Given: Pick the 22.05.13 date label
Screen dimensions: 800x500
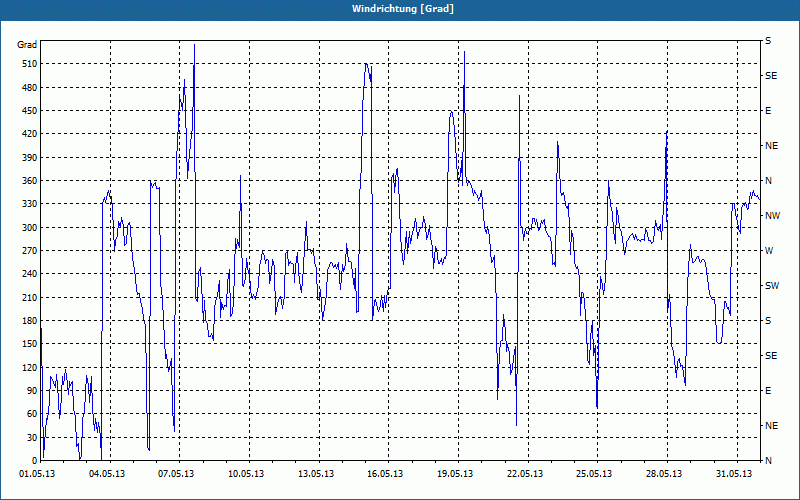Looking at the screenshot, I should pos(525,474).
